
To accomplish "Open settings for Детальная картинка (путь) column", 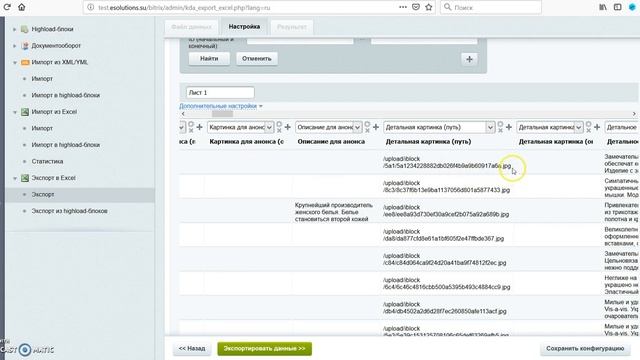I will coord(500,124).
